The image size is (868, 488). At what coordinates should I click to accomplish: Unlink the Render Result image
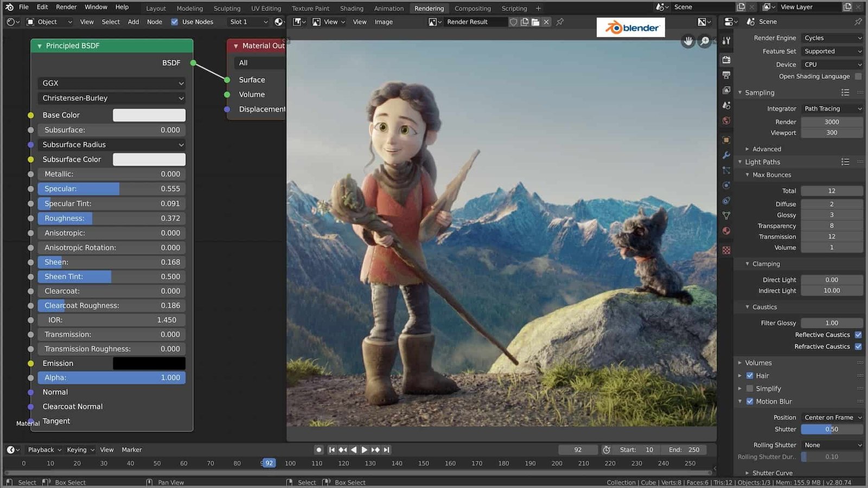[546, 22]
